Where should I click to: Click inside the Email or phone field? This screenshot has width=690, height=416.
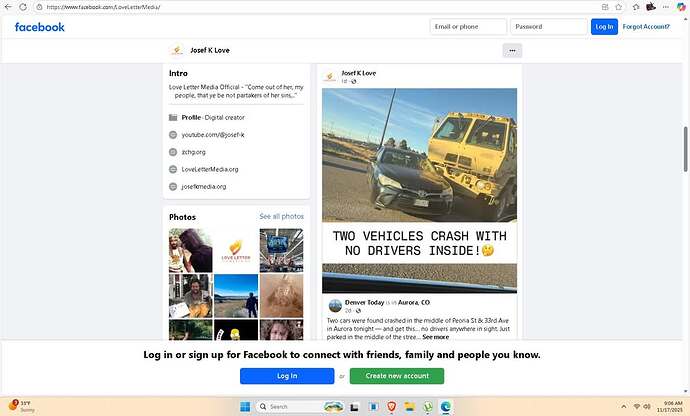coord(467,27)
